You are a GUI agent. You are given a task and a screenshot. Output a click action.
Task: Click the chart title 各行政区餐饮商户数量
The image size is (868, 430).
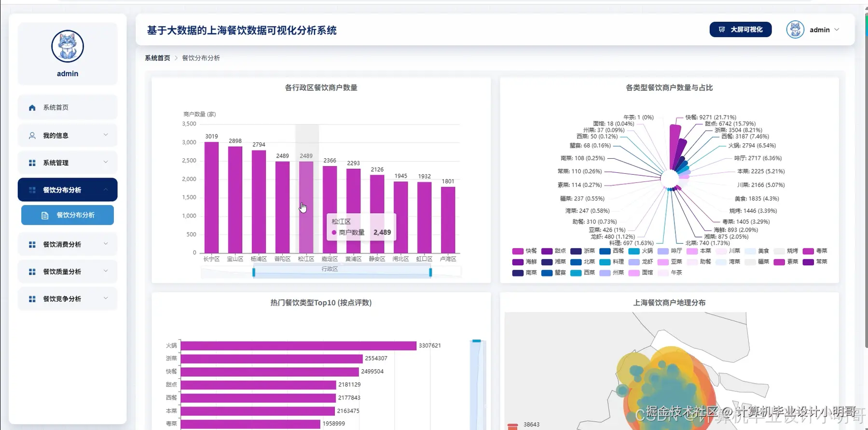click(x=321, y=88)
